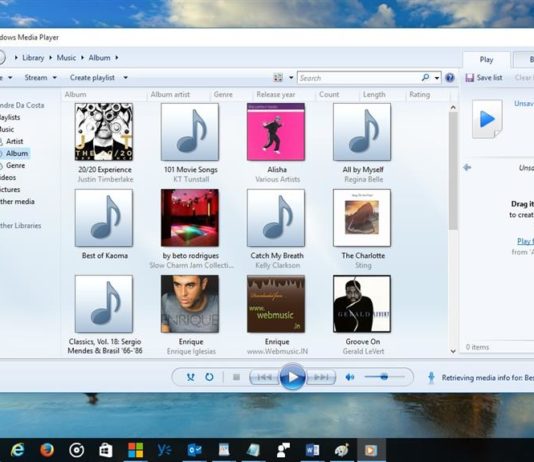534x462 pixels.
Task: Click the Next track button
Action: pyautogui.click(x=321, y=377)
